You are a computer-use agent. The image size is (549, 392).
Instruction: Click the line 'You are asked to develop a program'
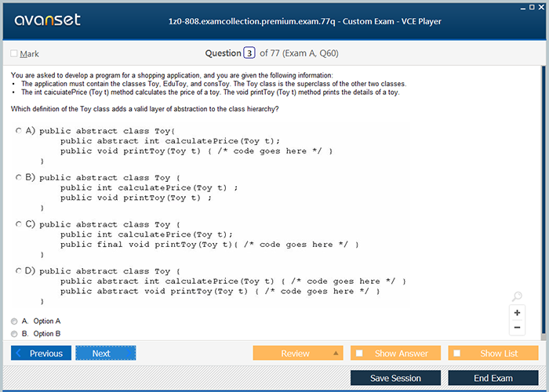[x=172, y=75]
